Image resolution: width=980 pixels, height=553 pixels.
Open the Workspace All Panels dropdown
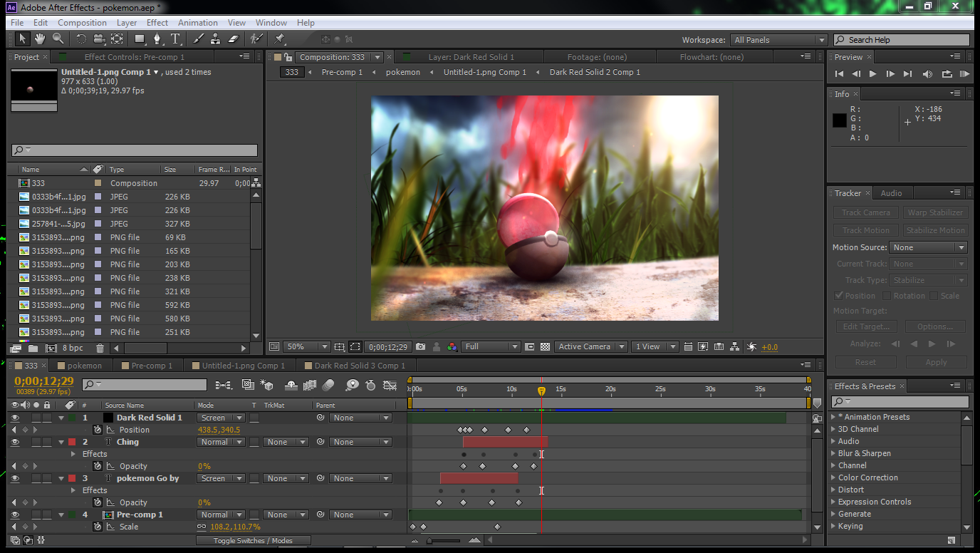click(779, 41)
